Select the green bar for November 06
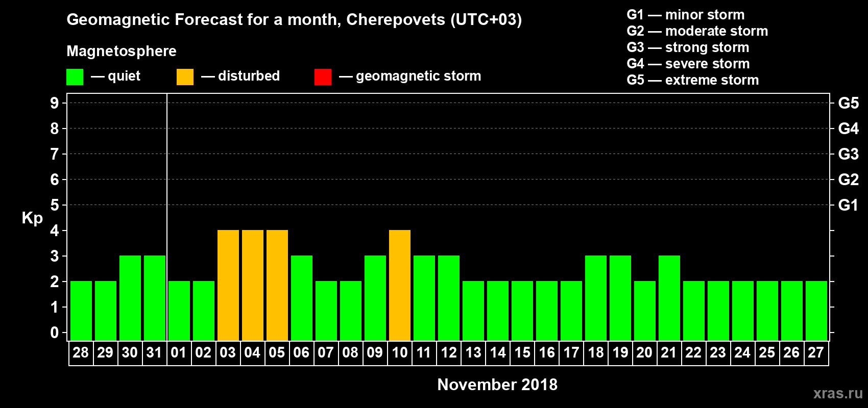 point(302,298)
